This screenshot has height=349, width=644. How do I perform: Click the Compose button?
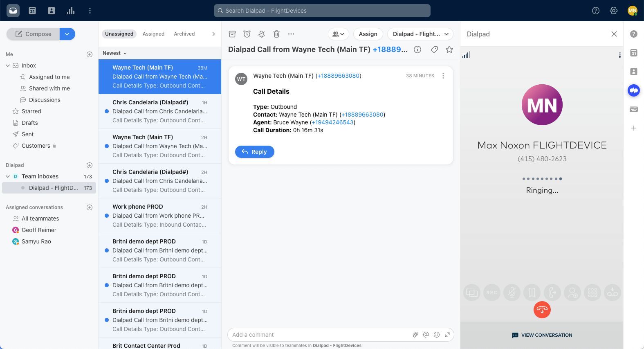pos(33,34)
